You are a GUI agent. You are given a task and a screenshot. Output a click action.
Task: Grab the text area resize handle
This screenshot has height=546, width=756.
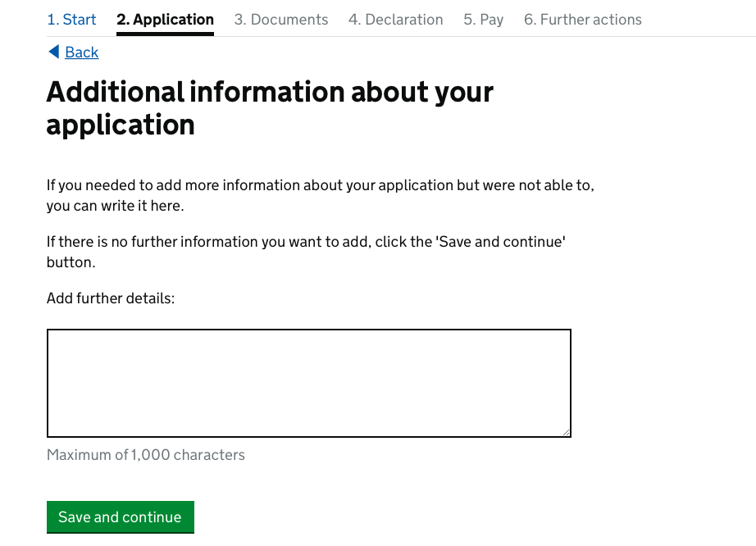point(566,432)
